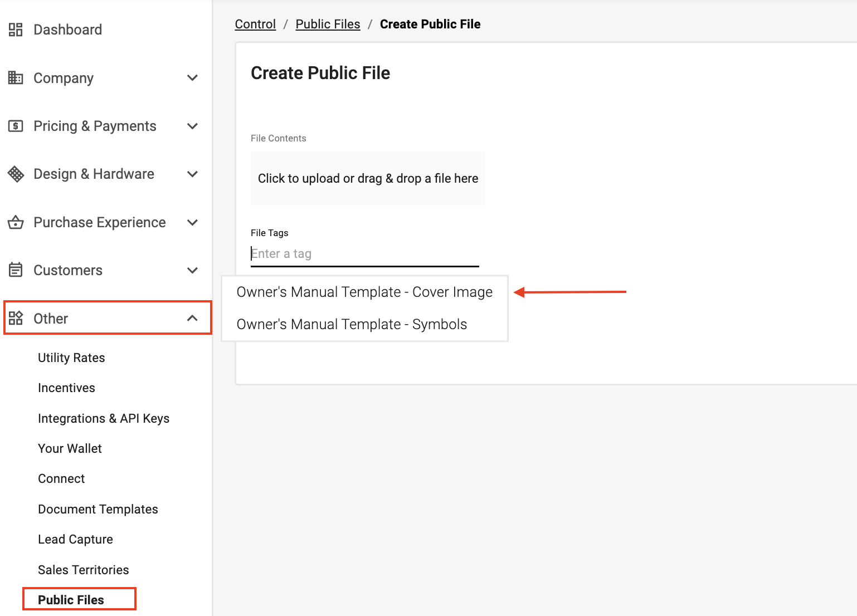Open the Public Files breadcrumb link
This screenshot has height=616, width=857.
tap(328, 24)
